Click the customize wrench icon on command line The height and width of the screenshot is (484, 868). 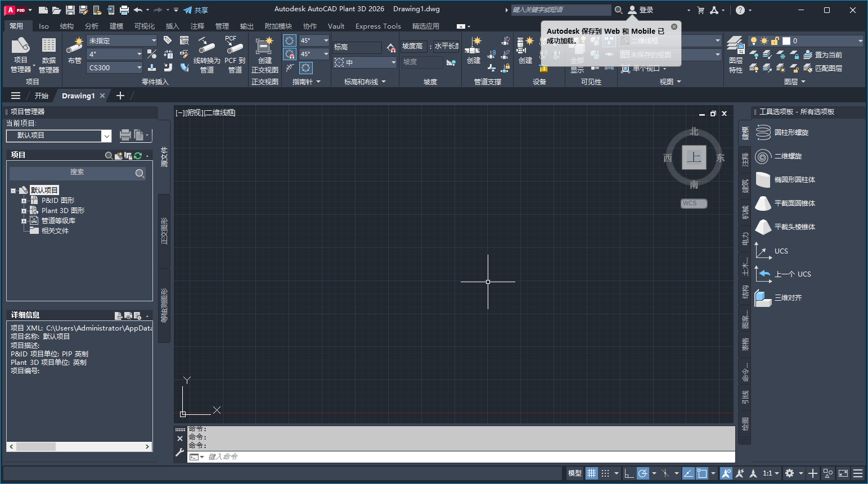pos(180,452)
